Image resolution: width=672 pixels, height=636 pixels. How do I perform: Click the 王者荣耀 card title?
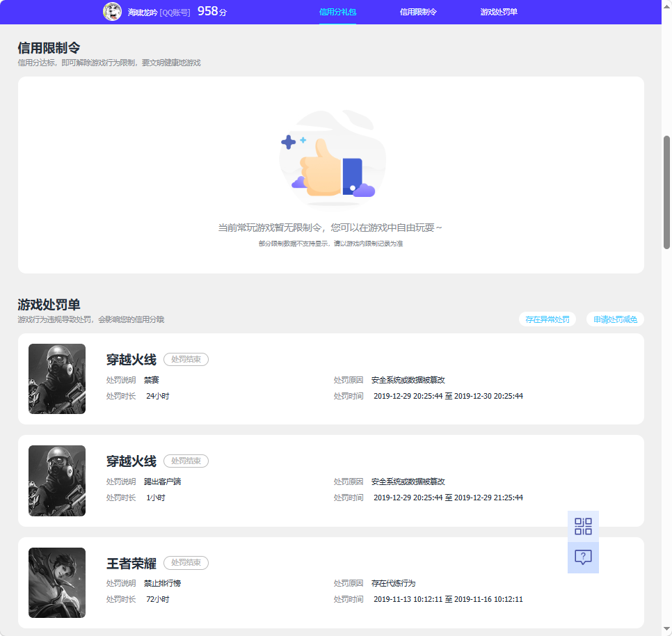pos(131,563)
